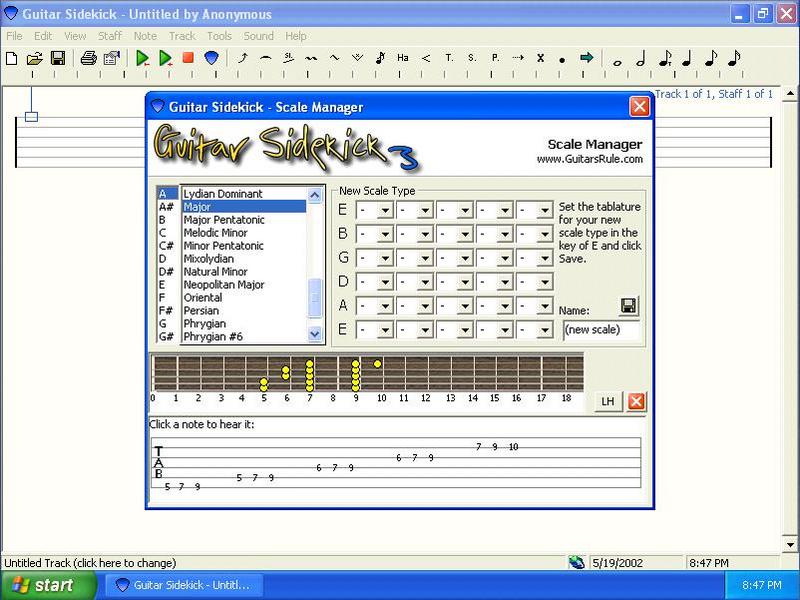The height and width of the screenshot is (600, 800).
Task: Open Scale Manager via blue pick icon
Action: (211, 58)
